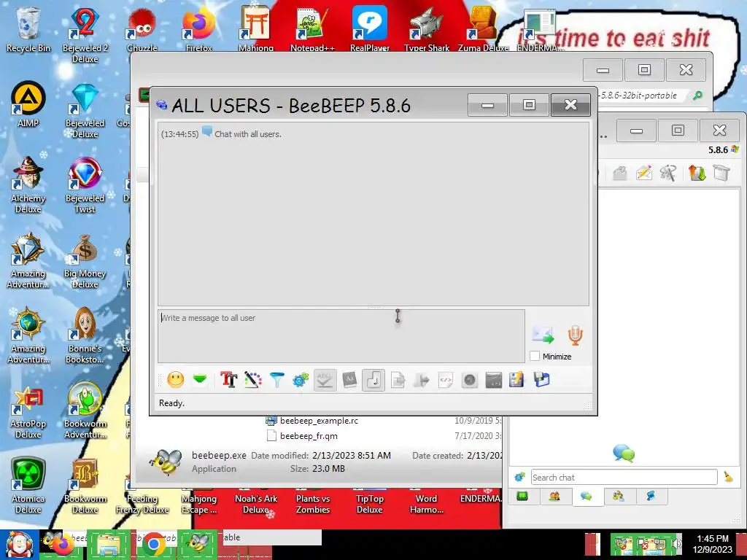Select the Notepad++ desktop shortcut
The image size is (747, 560).
pyautogui.click(x=312, y=28)
